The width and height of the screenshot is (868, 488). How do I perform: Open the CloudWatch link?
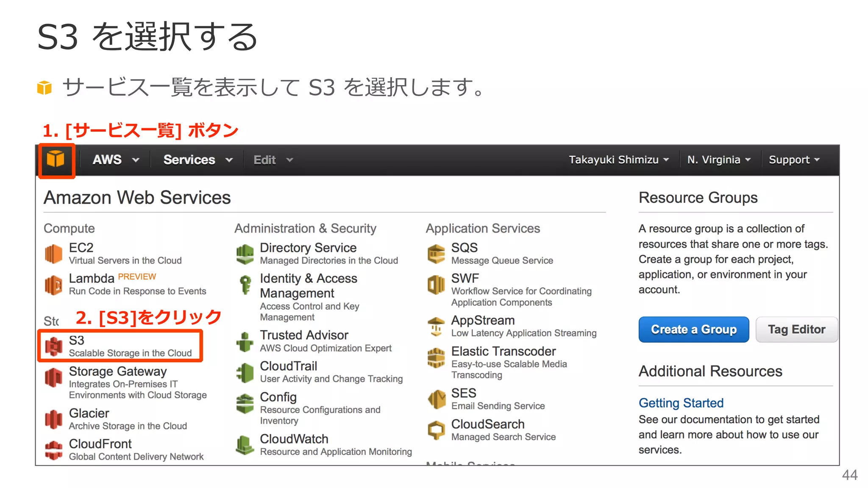pos(294,439)
